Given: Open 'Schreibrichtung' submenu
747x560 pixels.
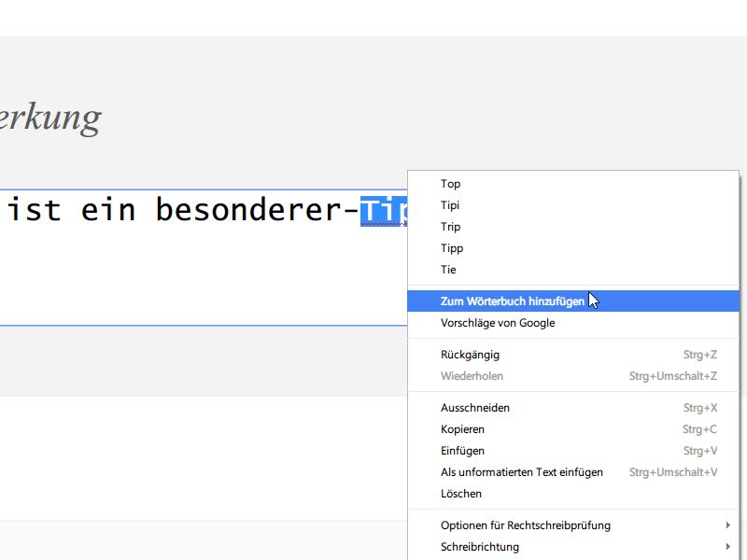Looking at the screenshot, I should 573,547.
